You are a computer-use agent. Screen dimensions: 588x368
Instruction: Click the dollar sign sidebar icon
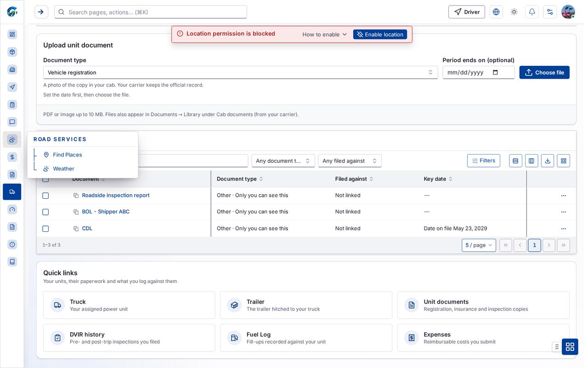(12, 157)
